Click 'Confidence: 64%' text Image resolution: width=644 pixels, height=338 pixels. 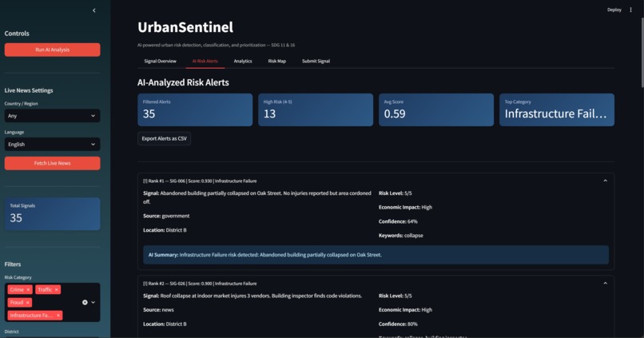click(x=398, y=221)
